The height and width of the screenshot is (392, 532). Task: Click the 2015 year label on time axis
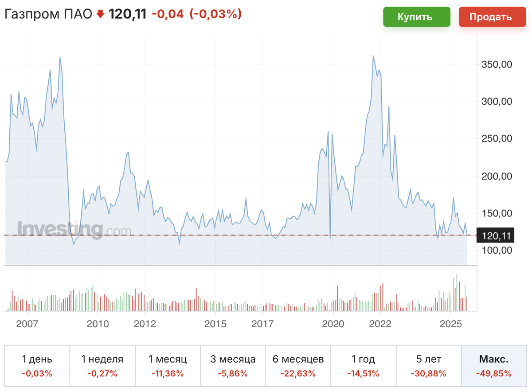tap(215, 324)
